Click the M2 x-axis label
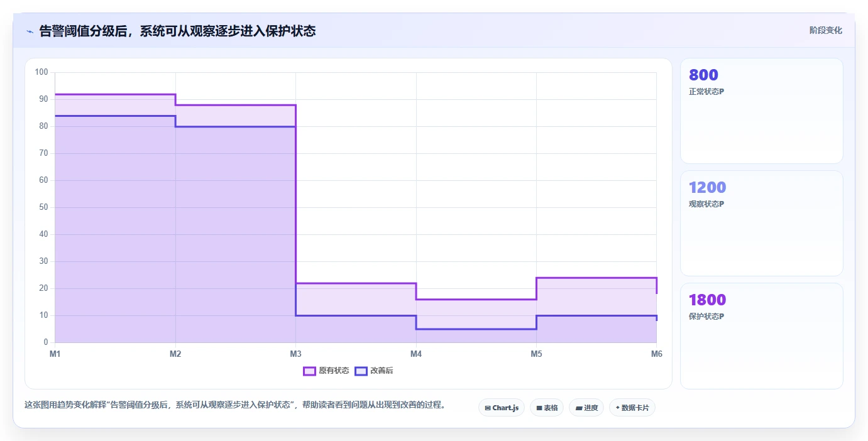 point(175,354)
